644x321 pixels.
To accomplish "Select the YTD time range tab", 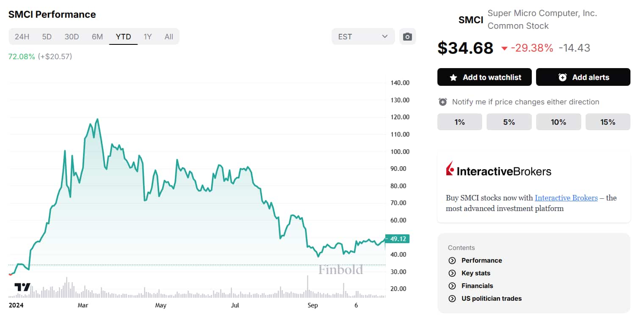I will click(x=123, y=36).
